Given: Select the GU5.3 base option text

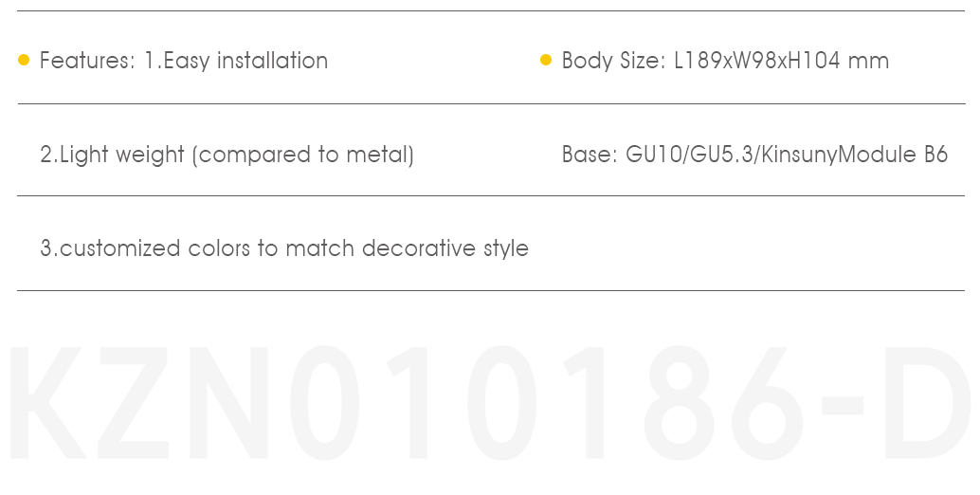Looking at the screenshot, I should coord(719,154).
